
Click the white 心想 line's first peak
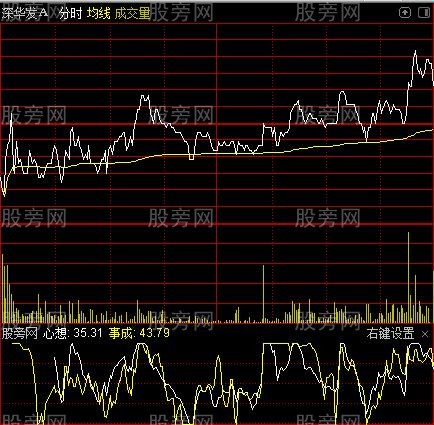[x=72, y=345]
